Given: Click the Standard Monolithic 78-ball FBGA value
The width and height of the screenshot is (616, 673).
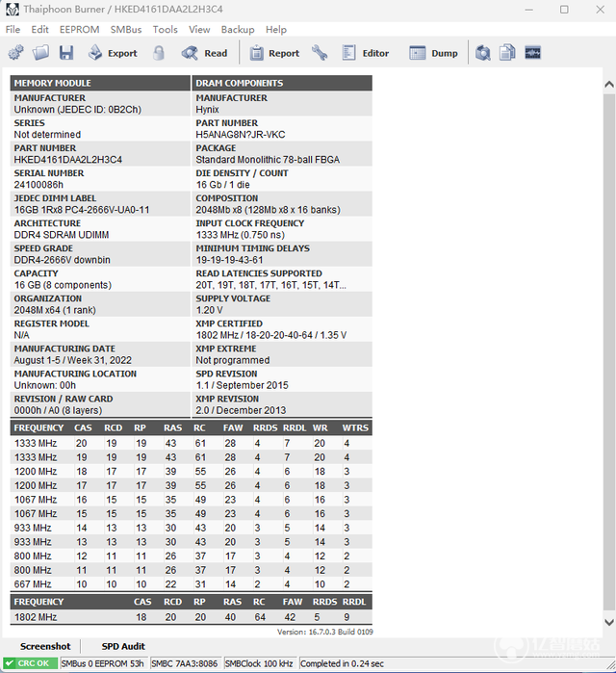Looking at the screenshot, I should (x=268, y=160).
